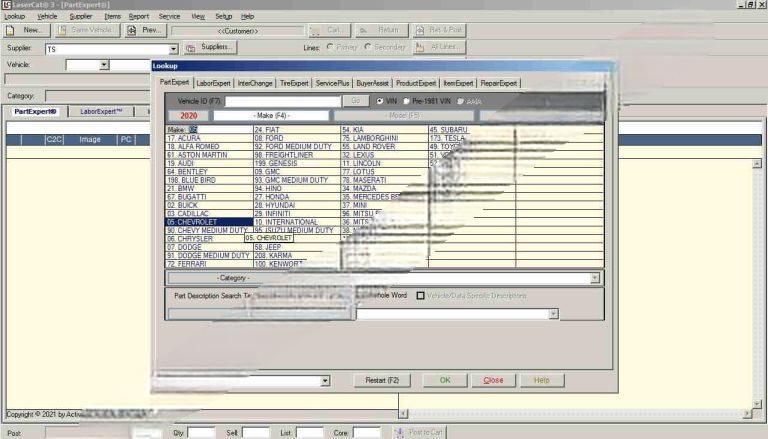Open the Suppliers button next to supplier field
This screenshot has height=439, width=768.
click(211, 48)
